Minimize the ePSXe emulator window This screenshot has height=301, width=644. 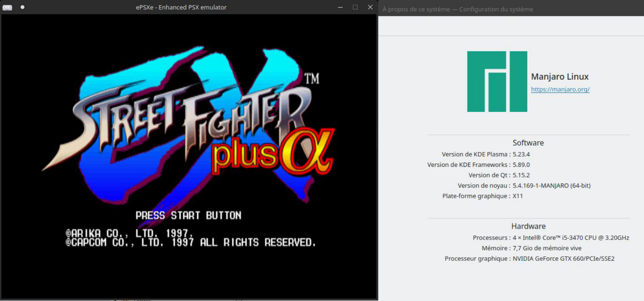click(x=340, y=7)
